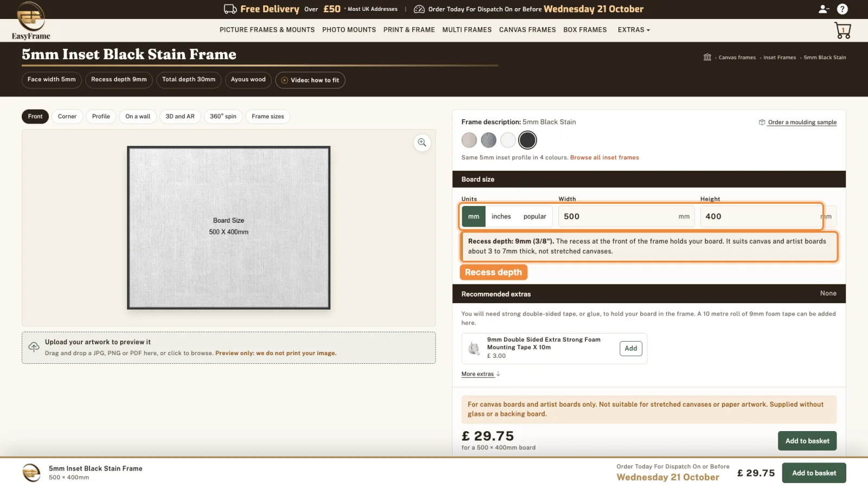Image resolution: width=868 pixels, height=488 pixels.
Task: Open Browse all inset frames link
Action: click(x=604, y=158)
